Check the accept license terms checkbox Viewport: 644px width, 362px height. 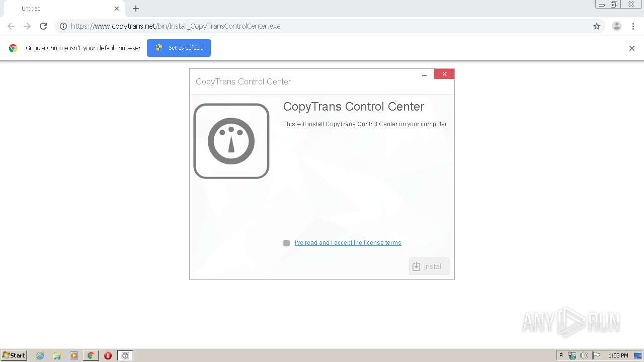[x=286, y=243]
